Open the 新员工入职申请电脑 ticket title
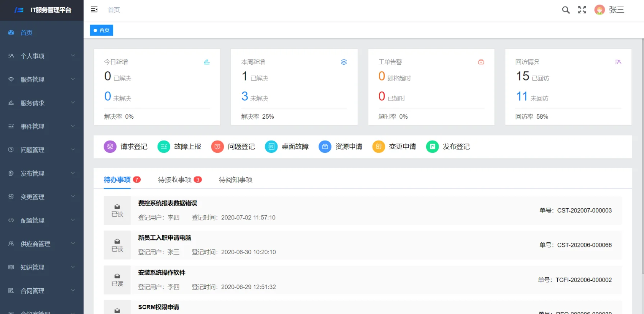This screenshot has width=644, height=314. (164, 237)
